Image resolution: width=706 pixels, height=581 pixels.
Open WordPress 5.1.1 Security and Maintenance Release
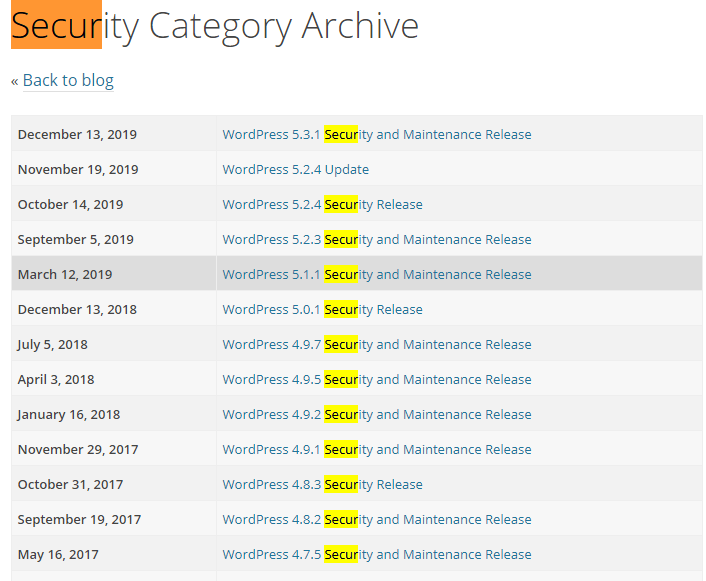[x=377, y=274]
